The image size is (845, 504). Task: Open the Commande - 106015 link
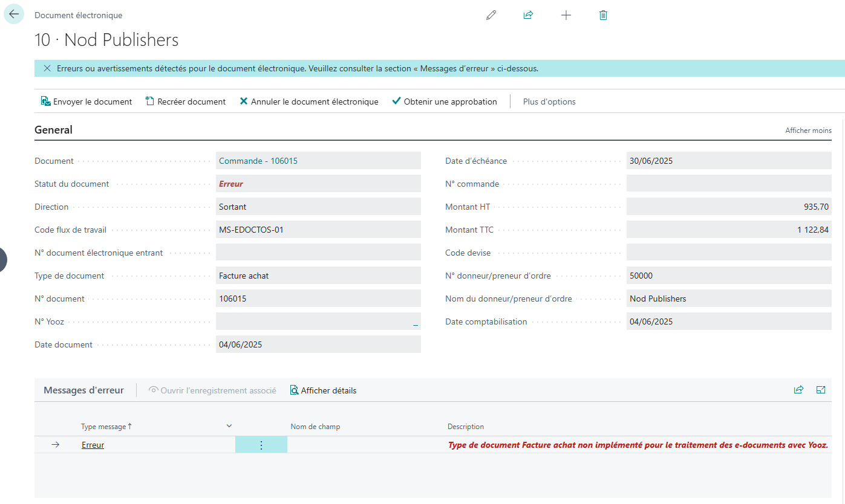pyautogui.click(x=258, y=161)
